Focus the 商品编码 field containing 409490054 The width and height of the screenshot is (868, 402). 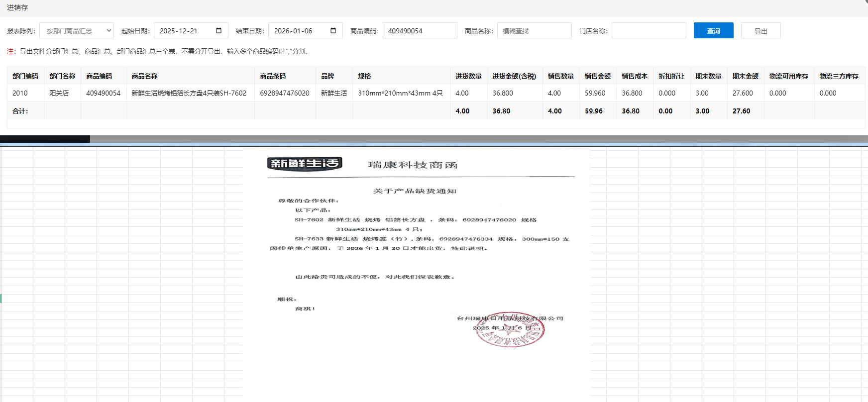point(419,31)
